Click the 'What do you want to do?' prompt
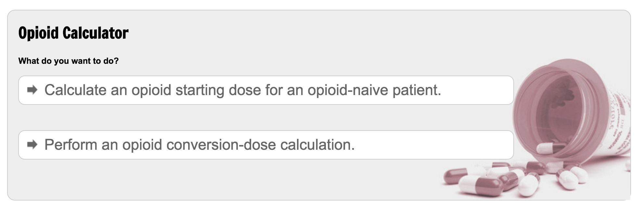Viewport: 644px width, 209px height. (69, 61)
